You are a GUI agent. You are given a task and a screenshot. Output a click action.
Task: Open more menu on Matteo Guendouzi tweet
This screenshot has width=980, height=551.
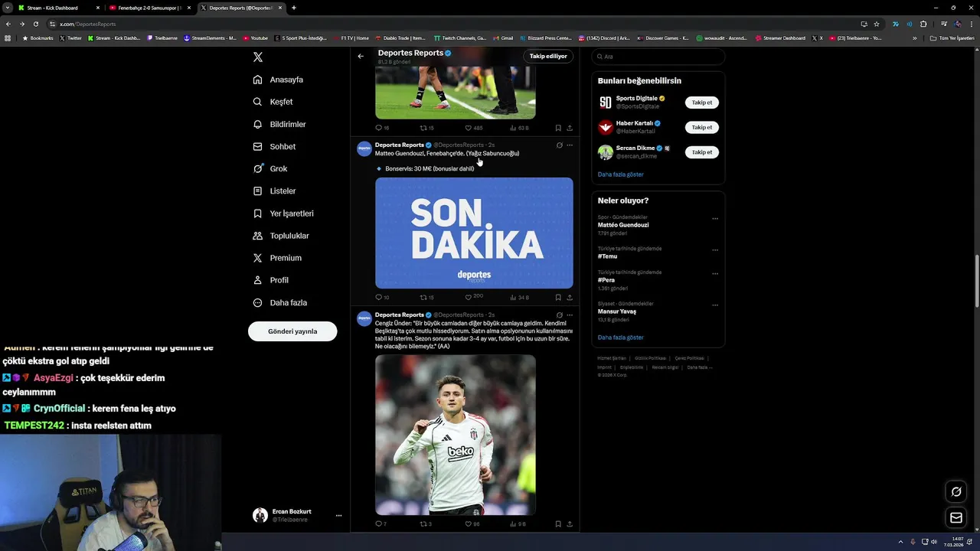[570, 145]
